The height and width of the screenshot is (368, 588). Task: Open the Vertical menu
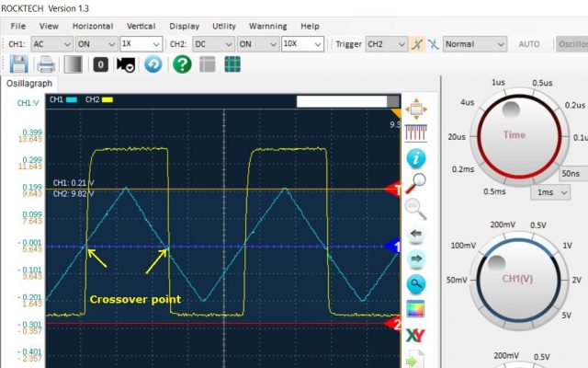click(x=141, y=27)
